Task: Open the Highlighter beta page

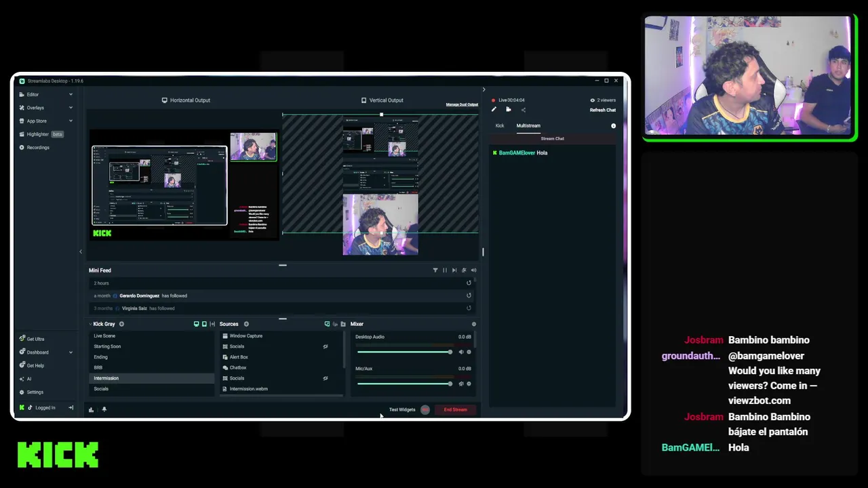Action: (x=41, y=134)
